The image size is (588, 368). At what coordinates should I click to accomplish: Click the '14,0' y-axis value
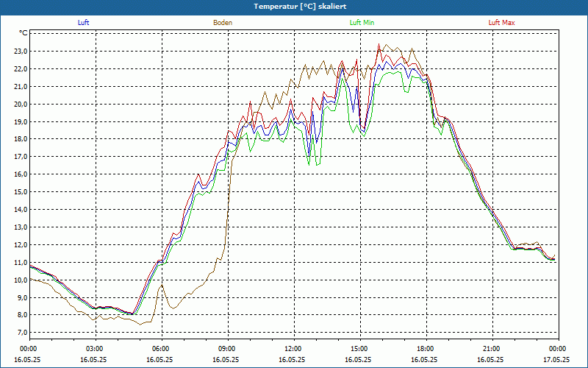(x=21, y=210)
